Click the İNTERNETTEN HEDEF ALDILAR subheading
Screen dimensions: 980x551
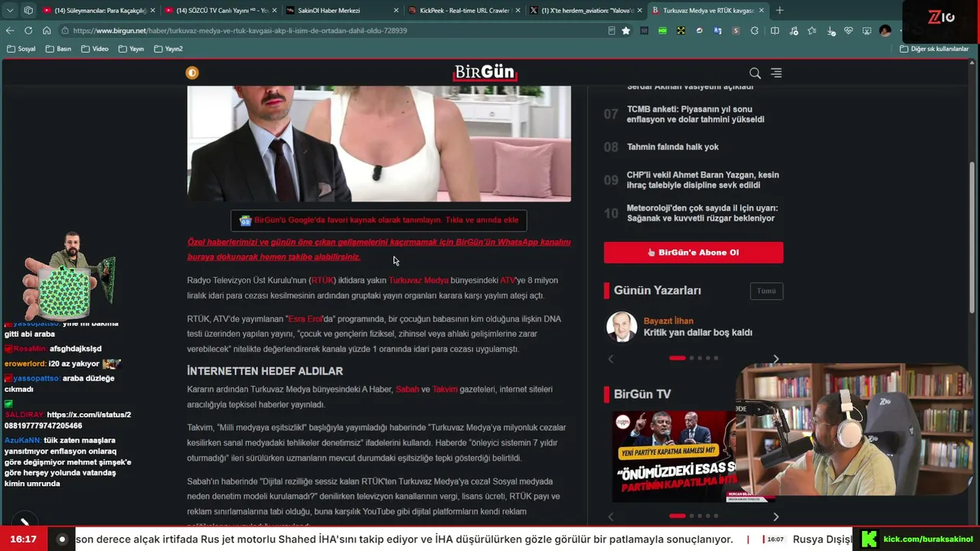(265, 371)
